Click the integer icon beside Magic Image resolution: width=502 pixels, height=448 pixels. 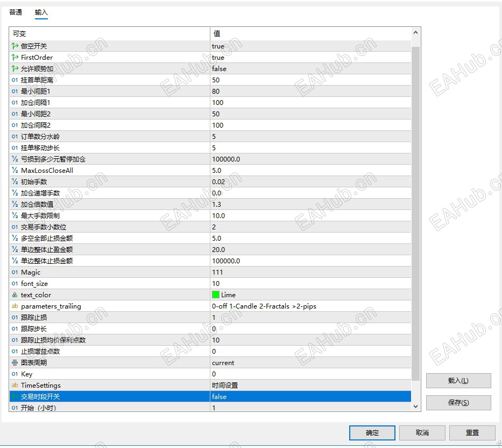(15, 272)
